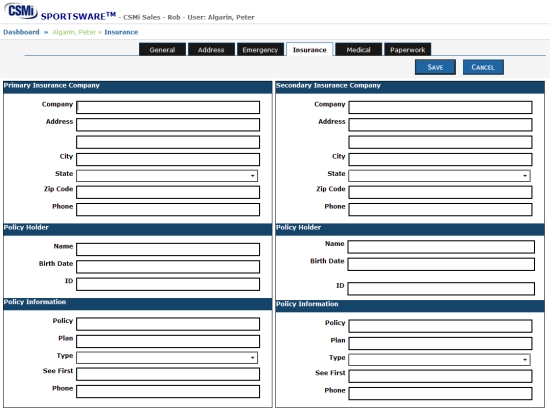The image size is (550, 413).
Task: Open the primary policy Type dropdown
Action: pyautogui.click(x=167, y=358)
